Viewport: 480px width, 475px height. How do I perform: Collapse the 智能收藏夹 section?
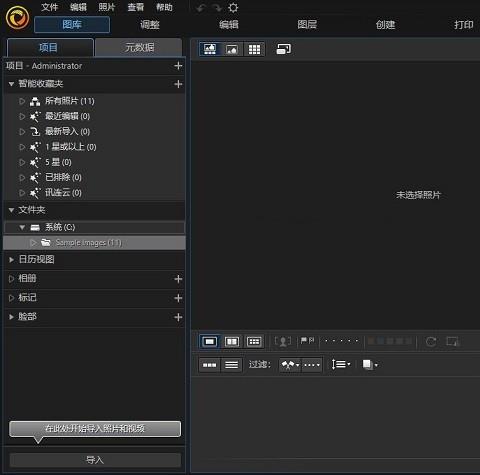pyautogui.click(x=11, y=84)
